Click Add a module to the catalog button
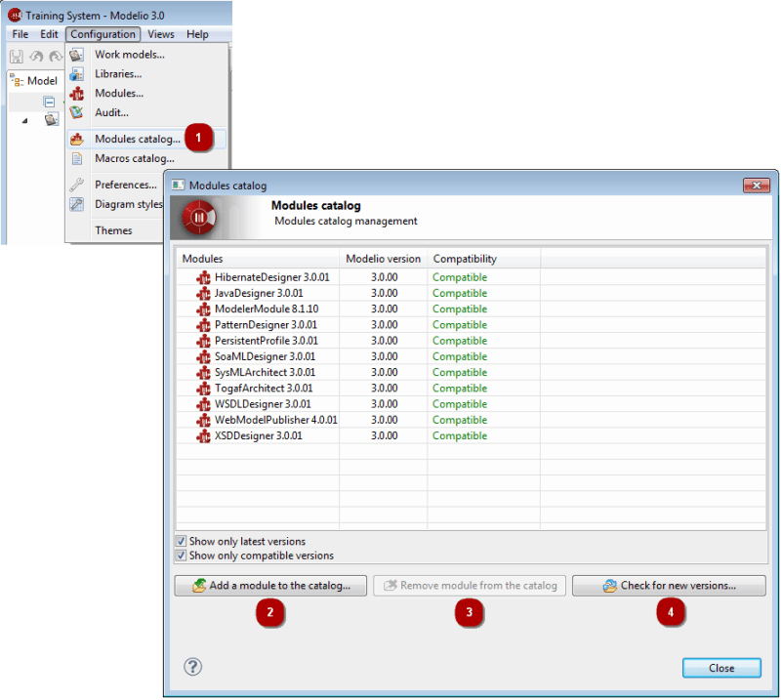781x700 pixels. (270, 586)
